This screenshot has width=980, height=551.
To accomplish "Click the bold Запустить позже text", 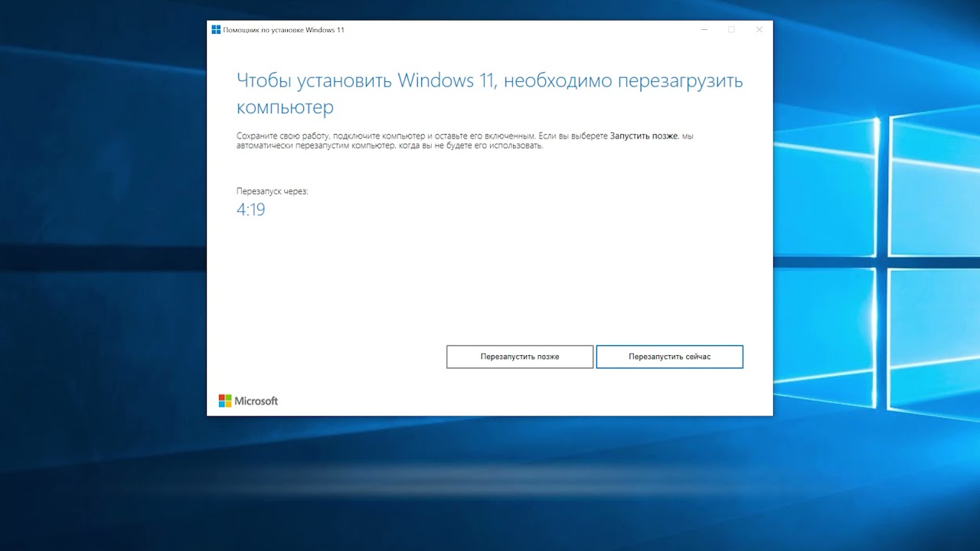I will (644, 135).
